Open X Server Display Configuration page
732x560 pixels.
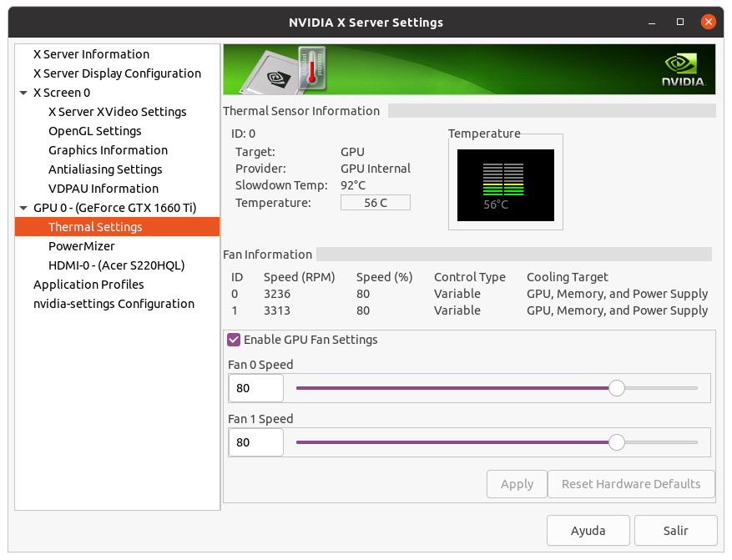pos(117,73)
